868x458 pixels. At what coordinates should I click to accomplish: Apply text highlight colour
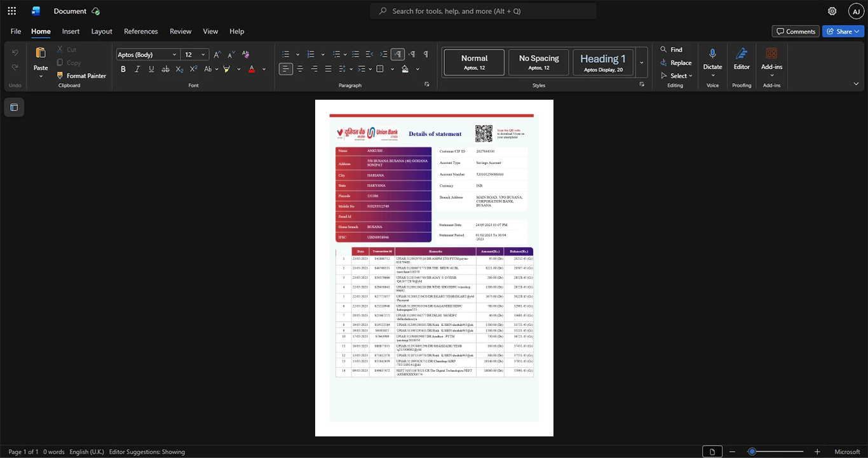pos(226,69)
